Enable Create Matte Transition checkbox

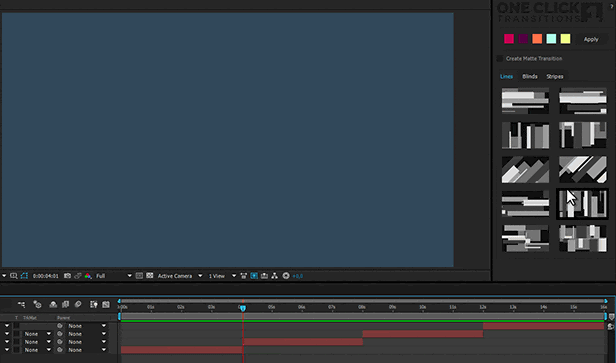click(500, 59)
